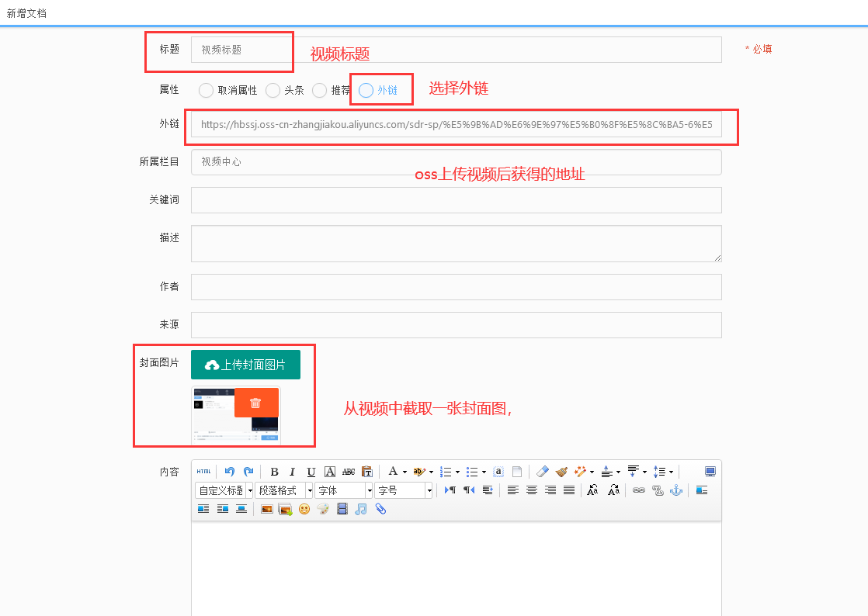Activate the format painter brush

click(561, 472)
